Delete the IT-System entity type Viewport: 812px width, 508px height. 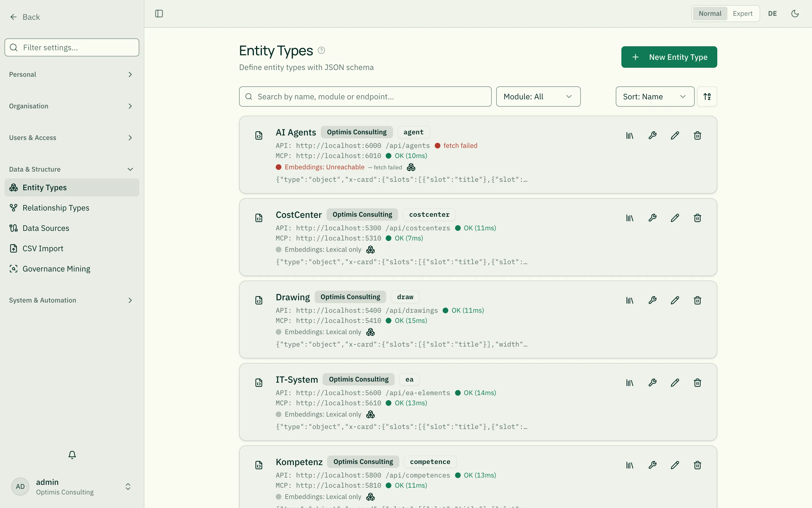click(x=697, y=383)
